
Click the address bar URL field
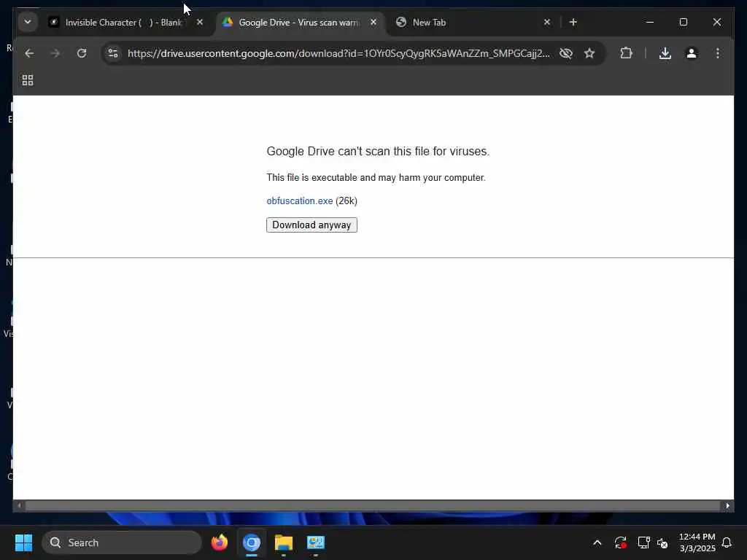click(x=338, y=53)
